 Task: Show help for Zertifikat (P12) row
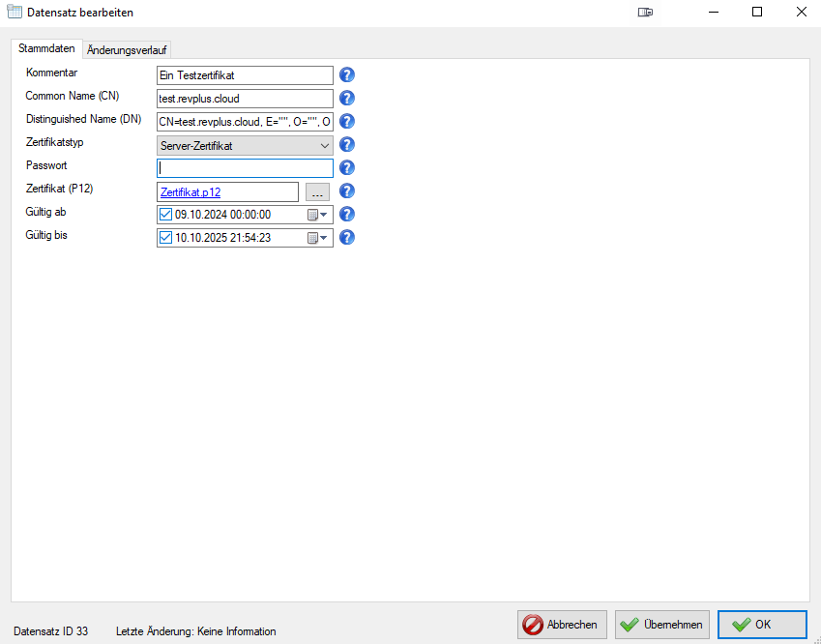[x=347, y=191]
